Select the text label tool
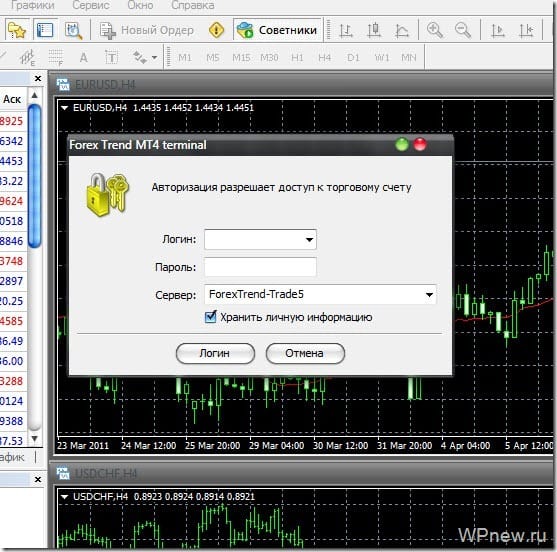This screenshot has height=552, width=557. click(x=111, y=57)
